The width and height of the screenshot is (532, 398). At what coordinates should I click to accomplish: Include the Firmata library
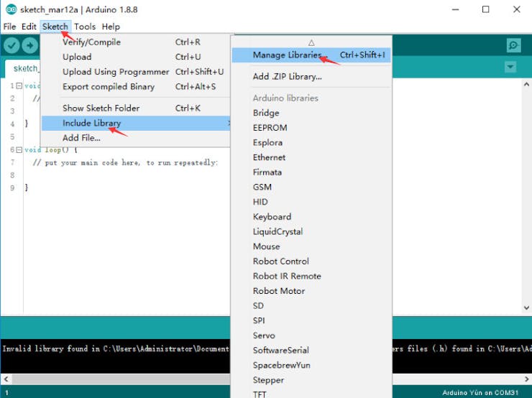tap(311, 172)
